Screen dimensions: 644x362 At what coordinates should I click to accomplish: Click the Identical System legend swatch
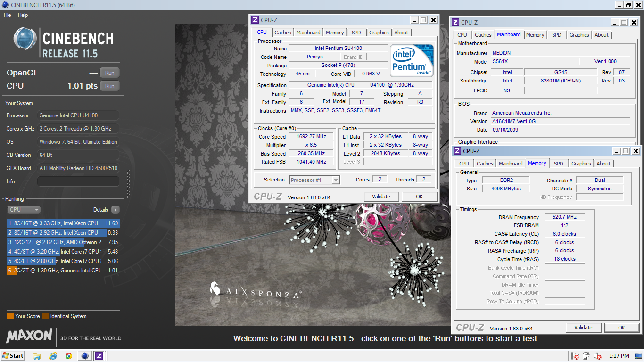coord(45,316)
